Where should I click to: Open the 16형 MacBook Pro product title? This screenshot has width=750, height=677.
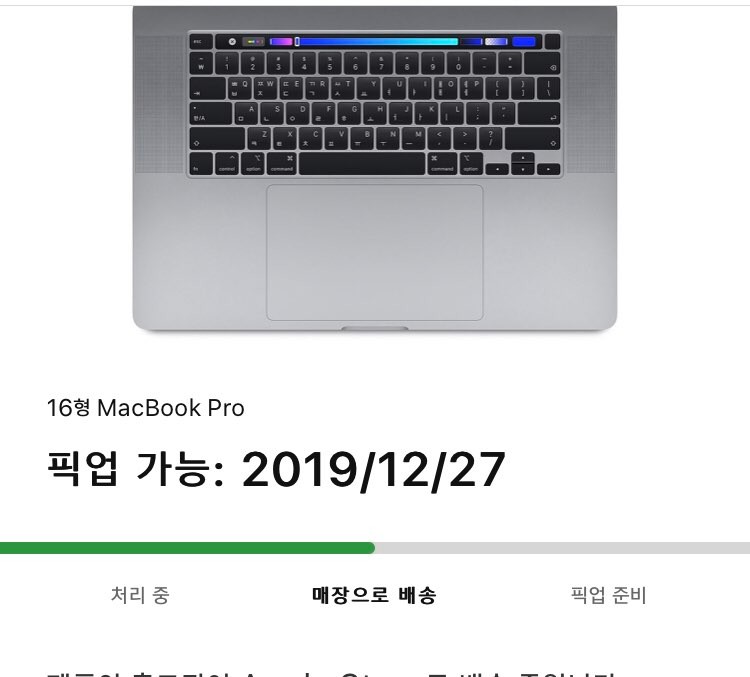[145, 408]
